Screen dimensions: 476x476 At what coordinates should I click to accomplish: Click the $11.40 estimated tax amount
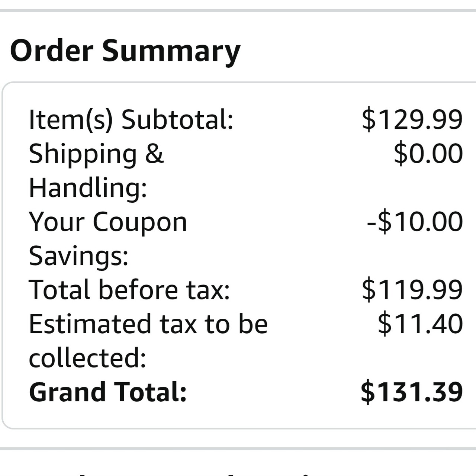coord(420,324)
